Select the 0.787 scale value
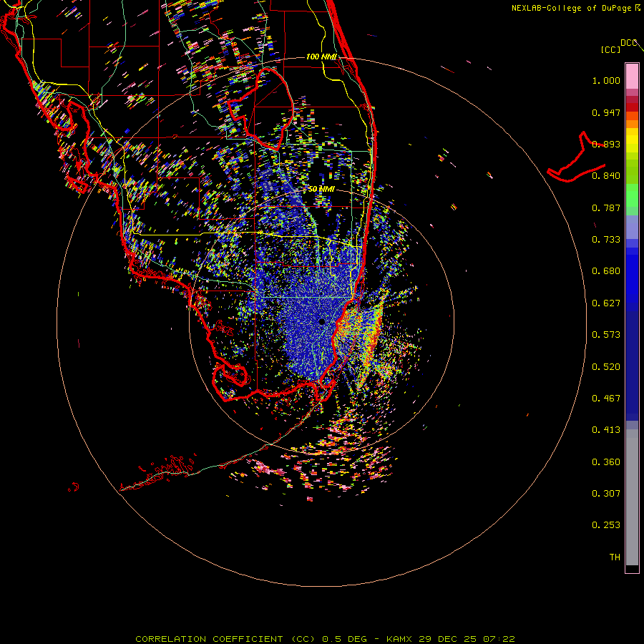This screenshot has width=644, height=644. pyautogui.click(x=606, y=208)
